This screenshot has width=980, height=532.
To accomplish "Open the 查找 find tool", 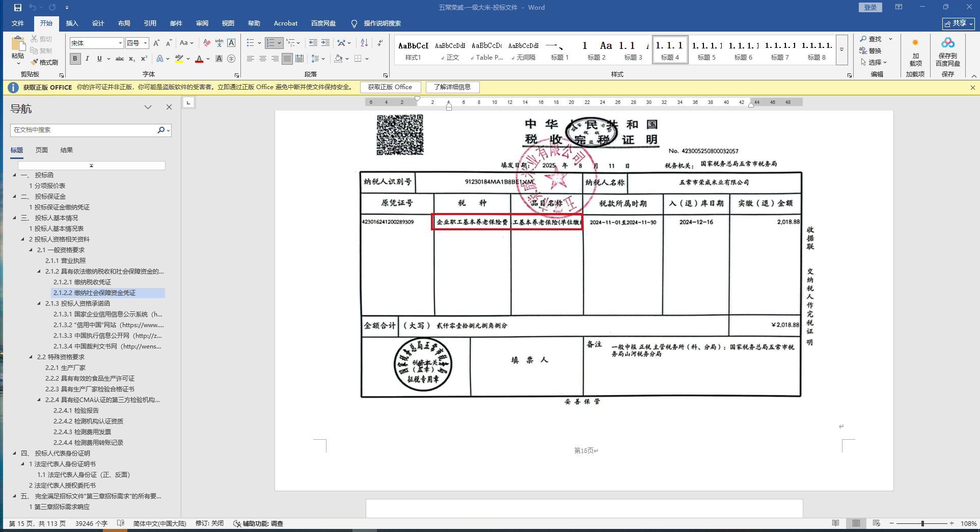I will point(870,39).
